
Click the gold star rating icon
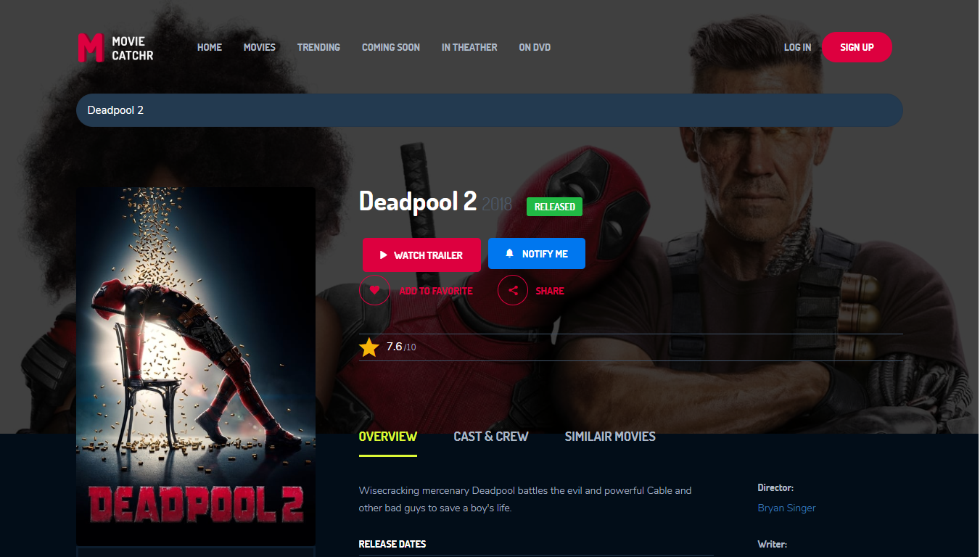[x=369, y=347]
